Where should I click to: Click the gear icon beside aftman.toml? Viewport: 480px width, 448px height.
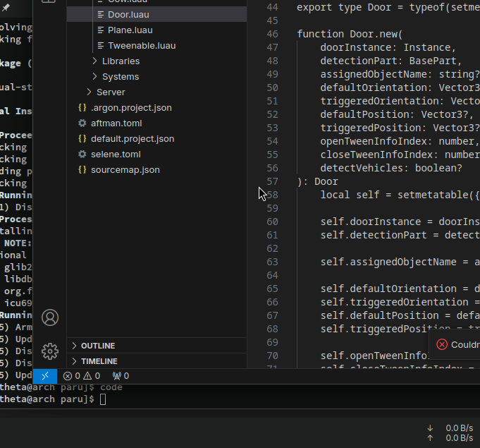pyautogui.click(x=82, y=123)
